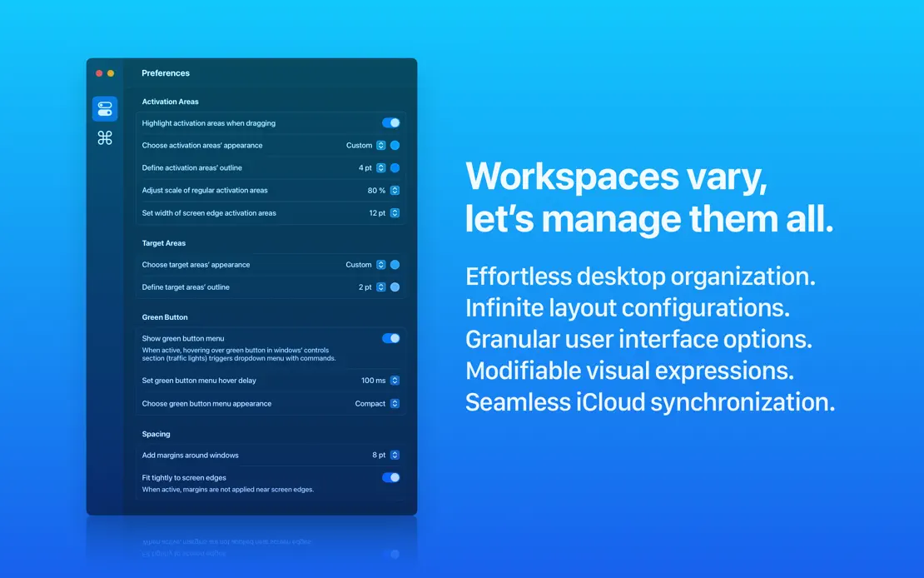
Task: Click 'Define target areas' outline' label
Action: (x=186, y=287)
